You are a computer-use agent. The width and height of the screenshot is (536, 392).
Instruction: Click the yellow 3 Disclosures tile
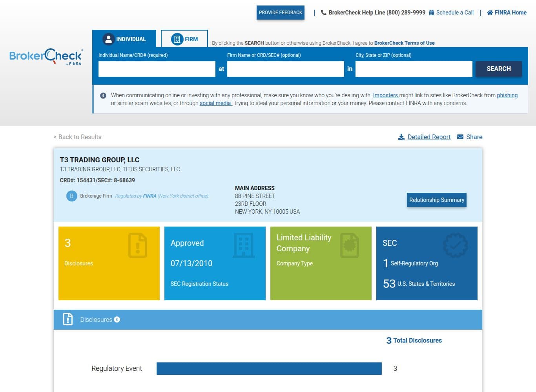tap(109, 263)
